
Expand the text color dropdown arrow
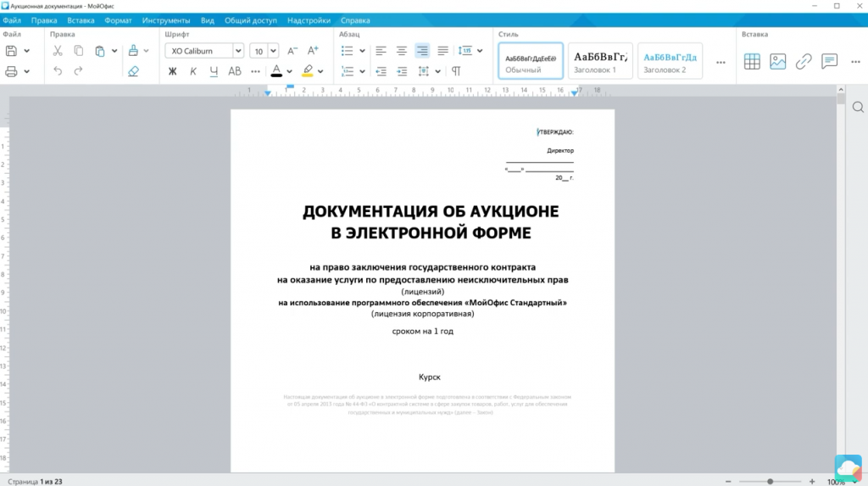[x=289, y=71]
